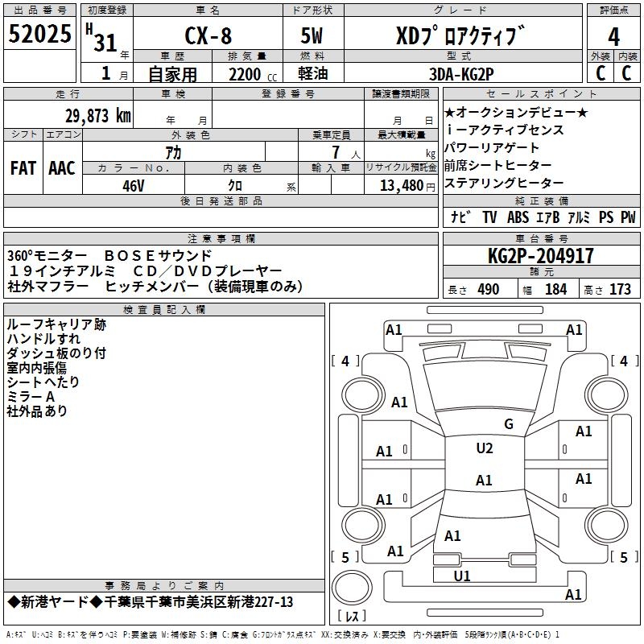Select the AAC air conditioner value

pyautogui.click(x=62, y=168)
